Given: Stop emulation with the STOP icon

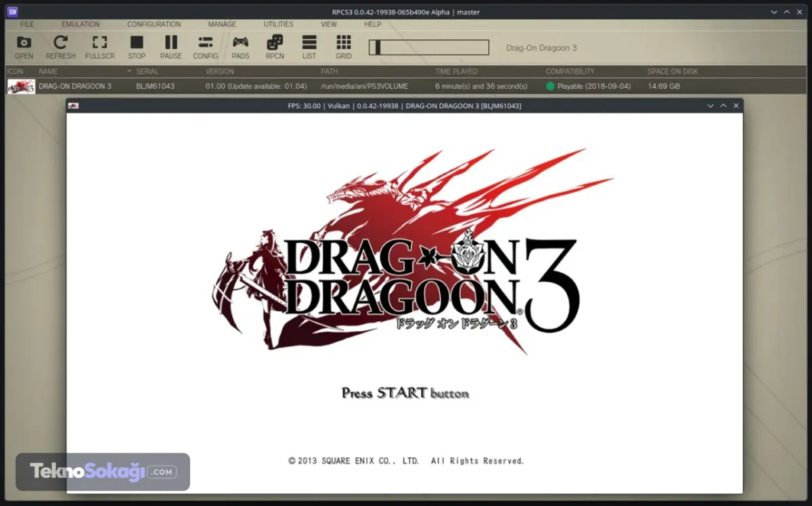Looking at the screenshot, I should pos(137,47).
